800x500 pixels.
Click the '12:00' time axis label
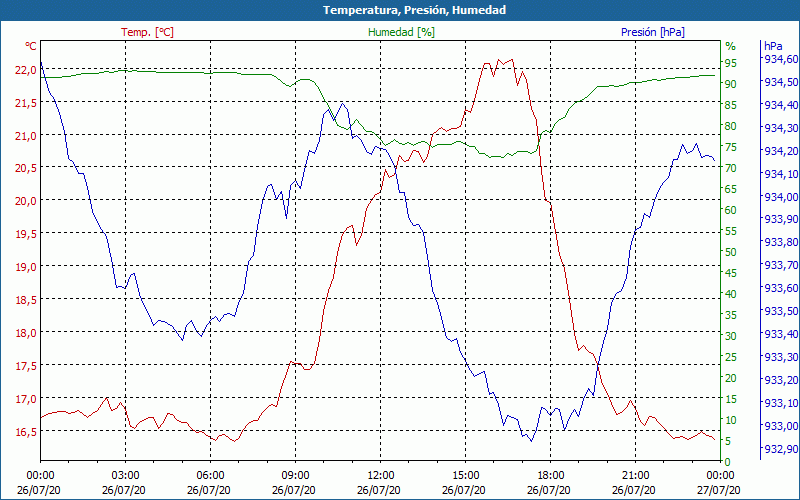381,476
